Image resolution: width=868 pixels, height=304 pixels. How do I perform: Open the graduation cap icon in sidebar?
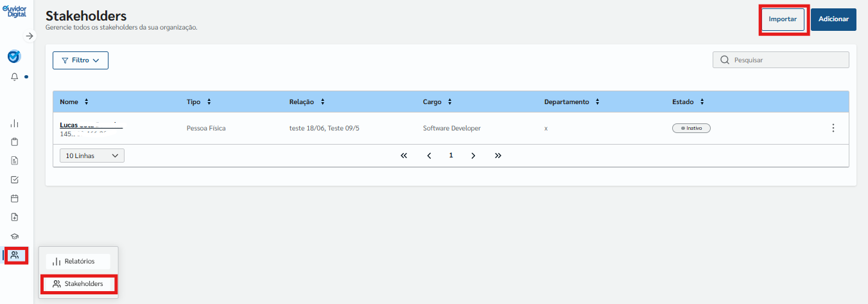(x=15, y=236)
